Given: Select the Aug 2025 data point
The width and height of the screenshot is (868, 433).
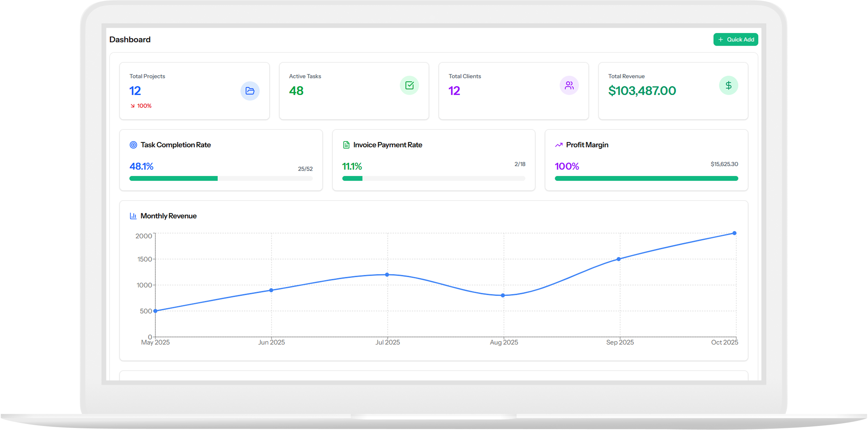Looking at the screenshot, I should [503, 296].
